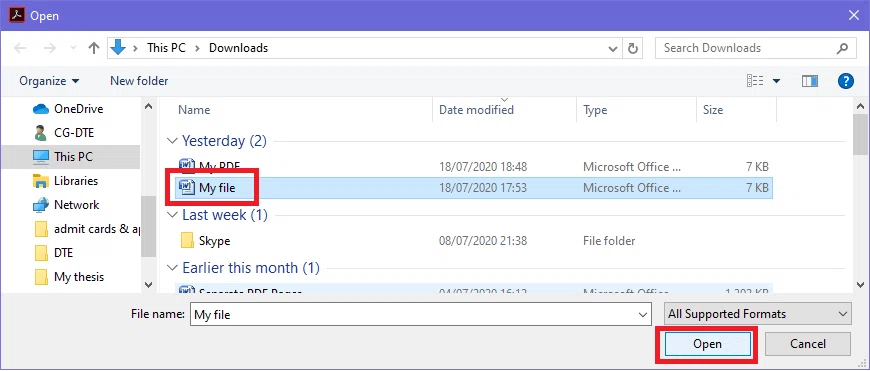Collapse the Last week (1) group
The width and height of the screenshot is (870, 371).
173,216
